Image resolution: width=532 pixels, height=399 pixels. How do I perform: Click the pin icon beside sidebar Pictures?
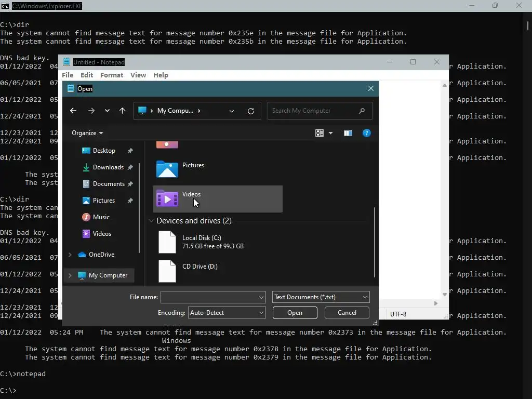pyautogui.click(x=130, y=201)
